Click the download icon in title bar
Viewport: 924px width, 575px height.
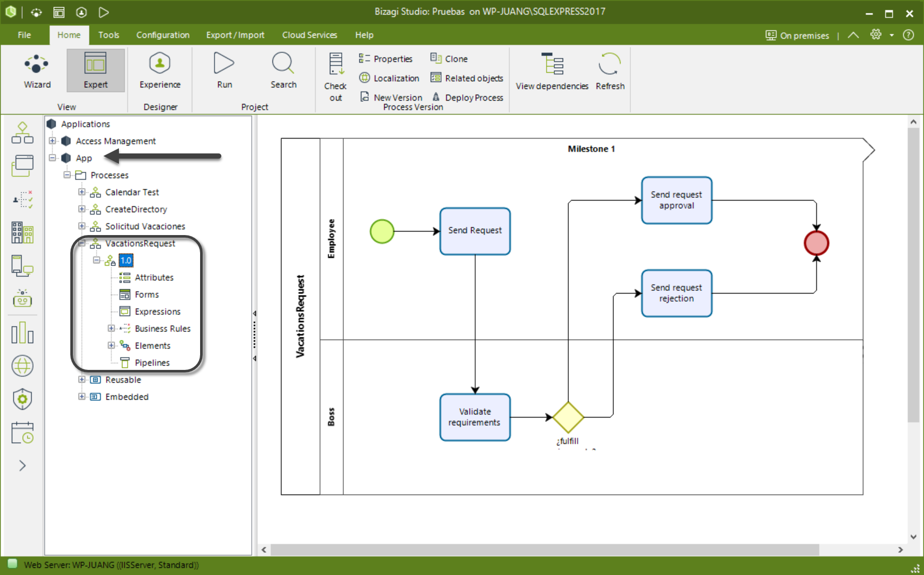point(81,12)
